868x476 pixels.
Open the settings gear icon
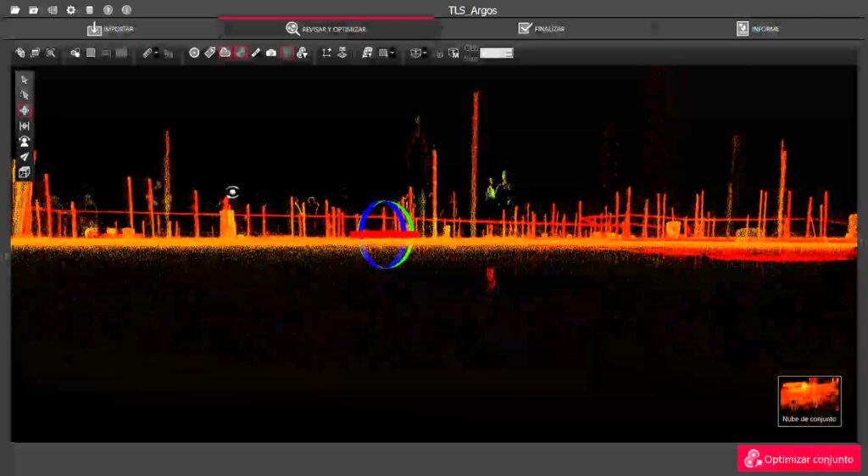[x=70, y=10]
